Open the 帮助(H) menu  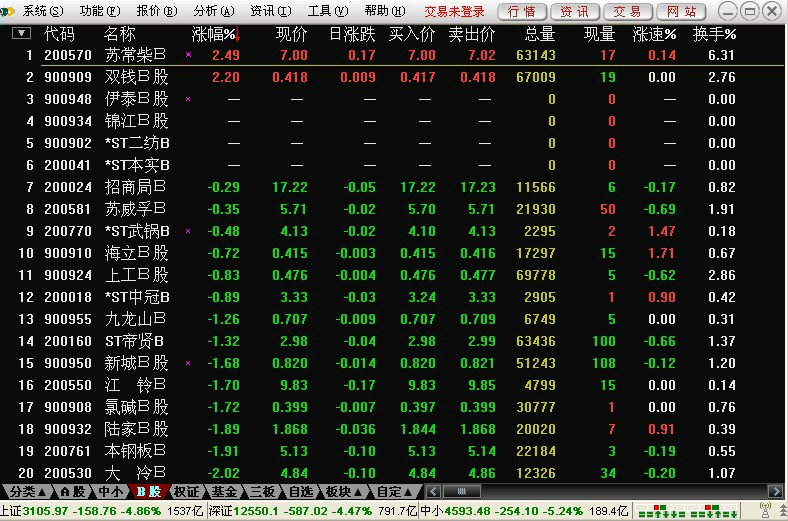click(385, 11)
